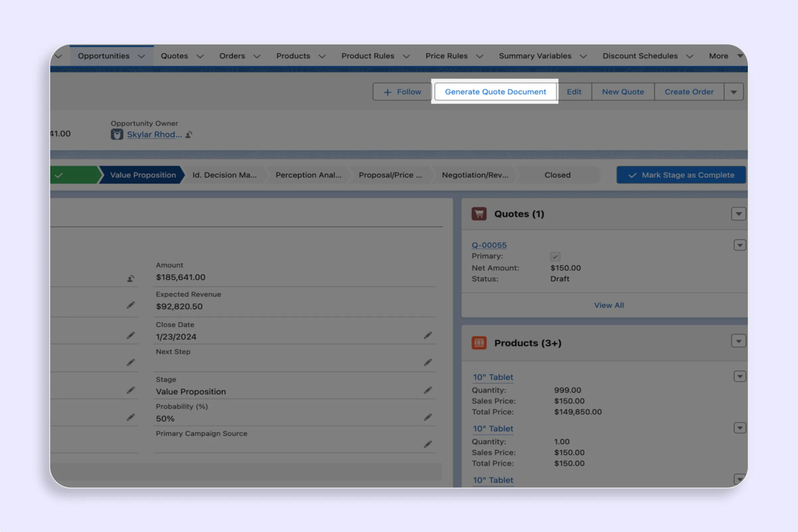Image resolution: width=798 pixels, height=532 pixels.
Task: Open the Price Rules navigation tab
Action: (446, 56)
